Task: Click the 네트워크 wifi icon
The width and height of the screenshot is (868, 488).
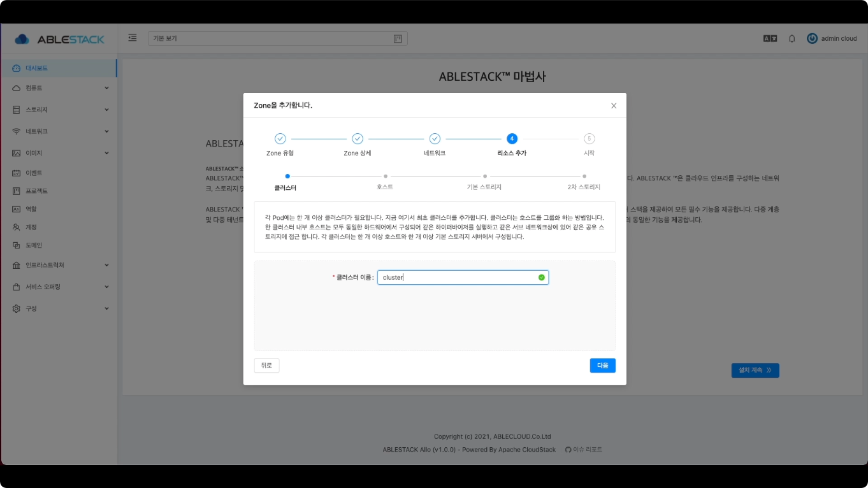Action: (x=17, y=131)
